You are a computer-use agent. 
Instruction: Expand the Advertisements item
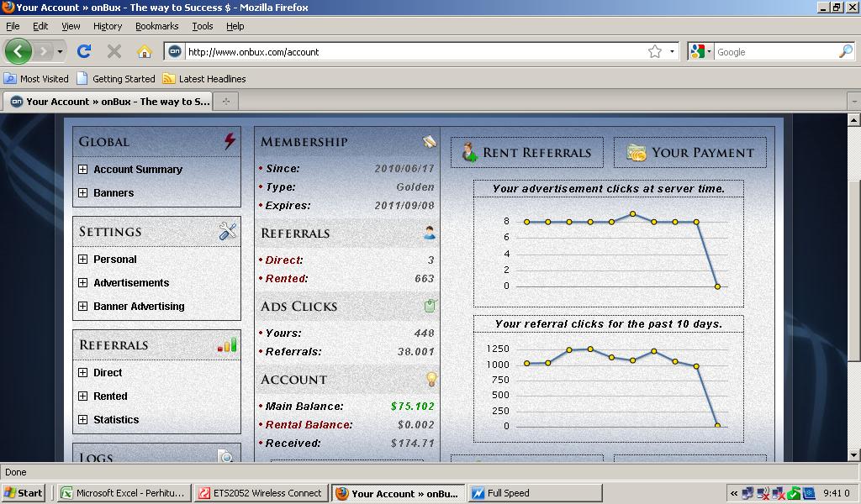83,283
